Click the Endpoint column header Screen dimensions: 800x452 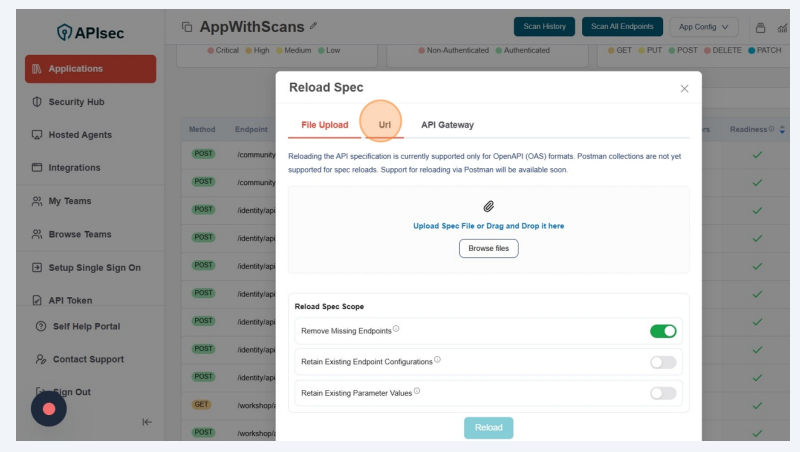(251, 130)
